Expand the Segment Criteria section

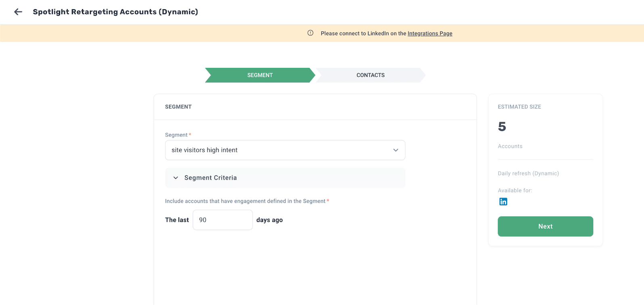[x=285, y=178]
